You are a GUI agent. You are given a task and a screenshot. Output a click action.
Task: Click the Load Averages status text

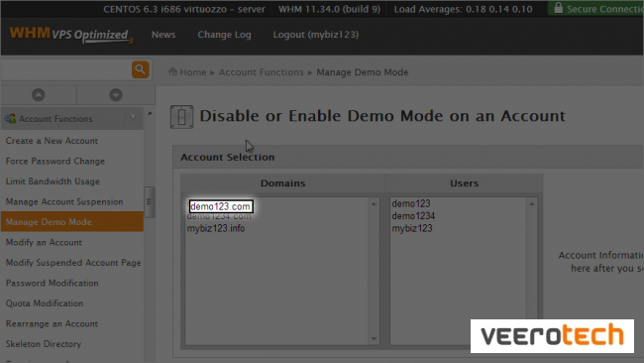[464, 9]
